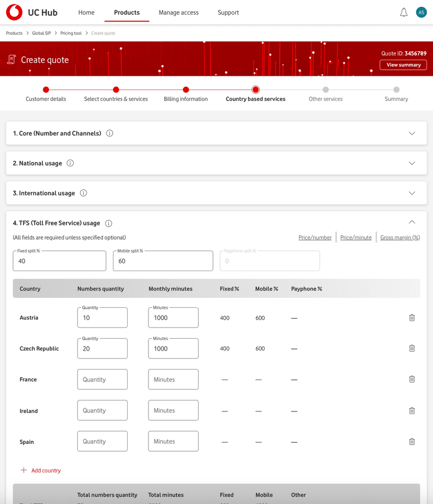The height and width of the screenshot is (504, 433).
Task: Click the Vodafone logo icon
Action: click(x=14, y=12)
